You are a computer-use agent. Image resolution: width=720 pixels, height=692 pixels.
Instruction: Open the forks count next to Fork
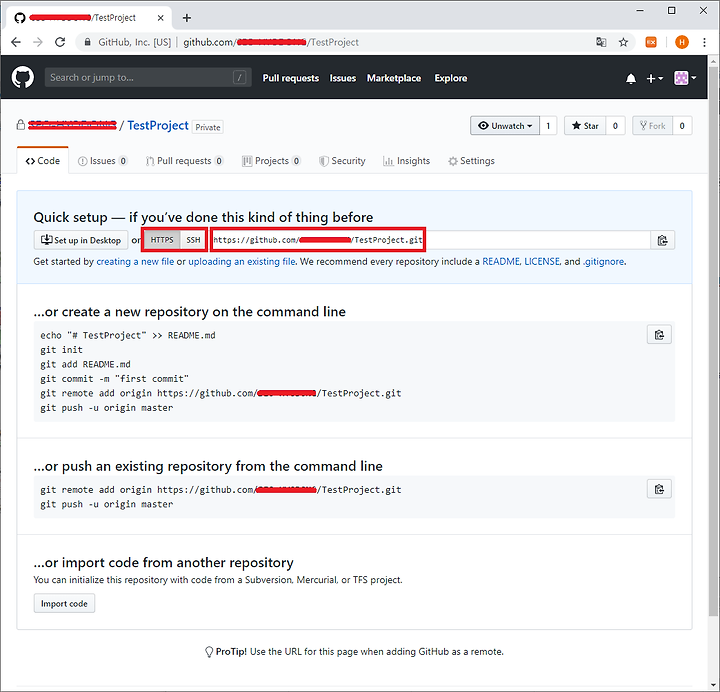click(x=682, y=126)
